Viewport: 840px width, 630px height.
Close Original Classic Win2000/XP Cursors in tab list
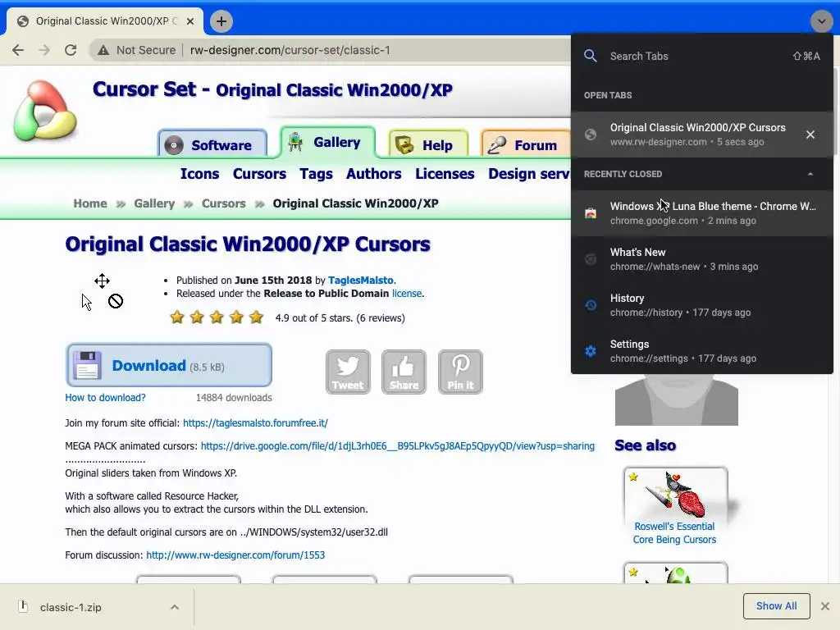810,135
